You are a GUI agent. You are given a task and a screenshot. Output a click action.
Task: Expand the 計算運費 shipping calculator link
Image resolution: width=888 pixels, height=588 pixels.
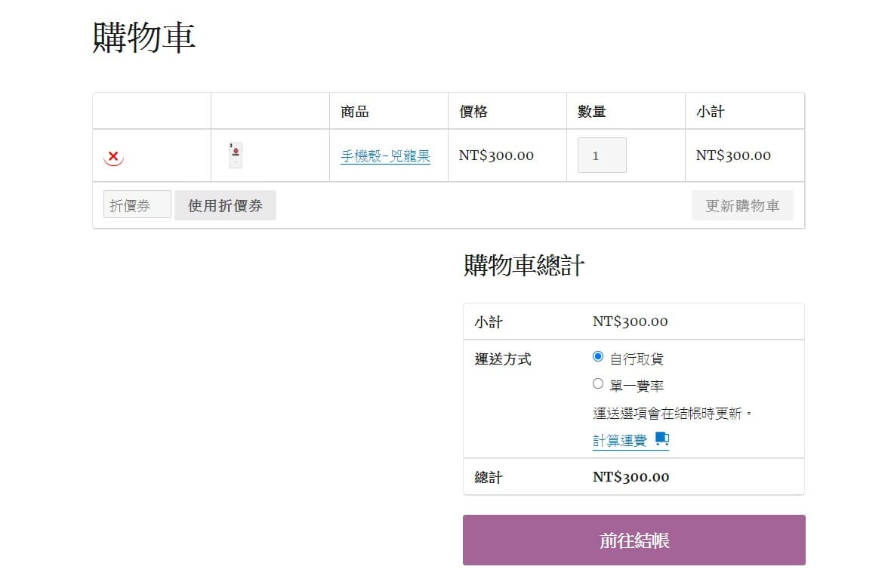(620, 441)
